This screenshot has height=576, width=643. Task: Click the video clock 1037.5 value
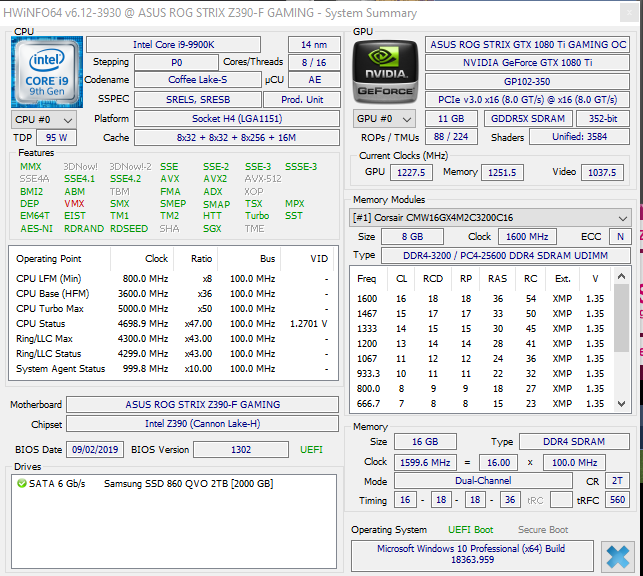602,173
